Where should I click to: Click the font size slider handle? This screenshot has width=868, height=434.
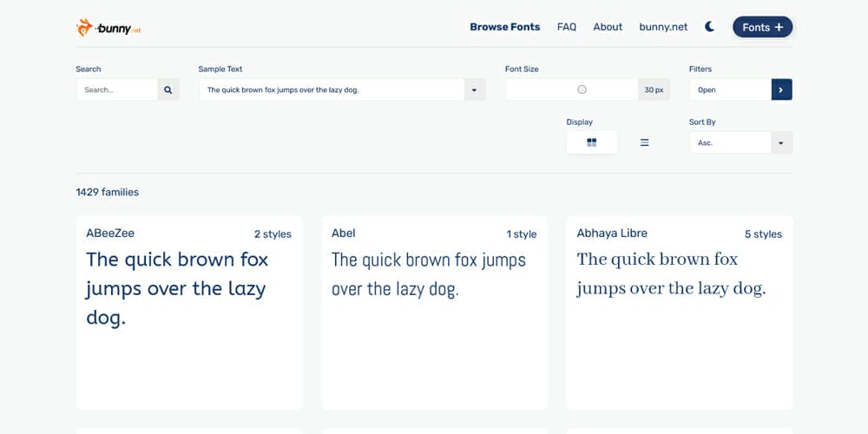[x=582, y=89]
